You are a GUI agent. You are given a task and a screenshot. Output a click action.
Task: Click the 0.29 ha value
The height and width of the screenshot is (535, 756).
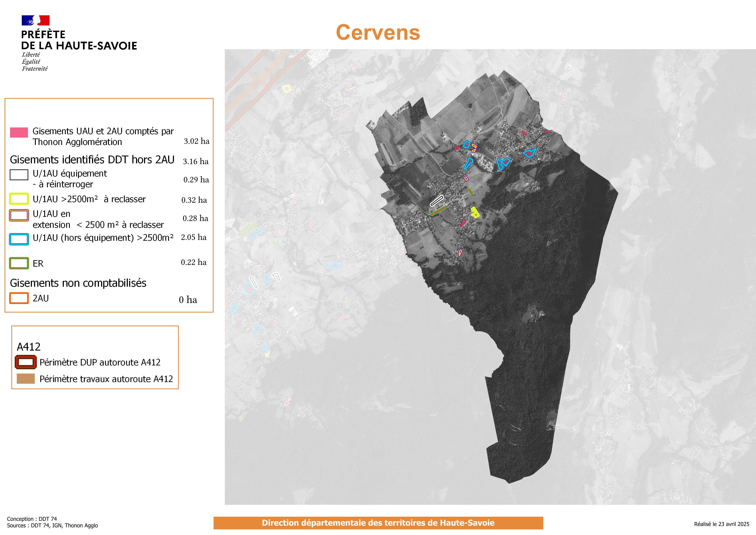tap(196, 179)
